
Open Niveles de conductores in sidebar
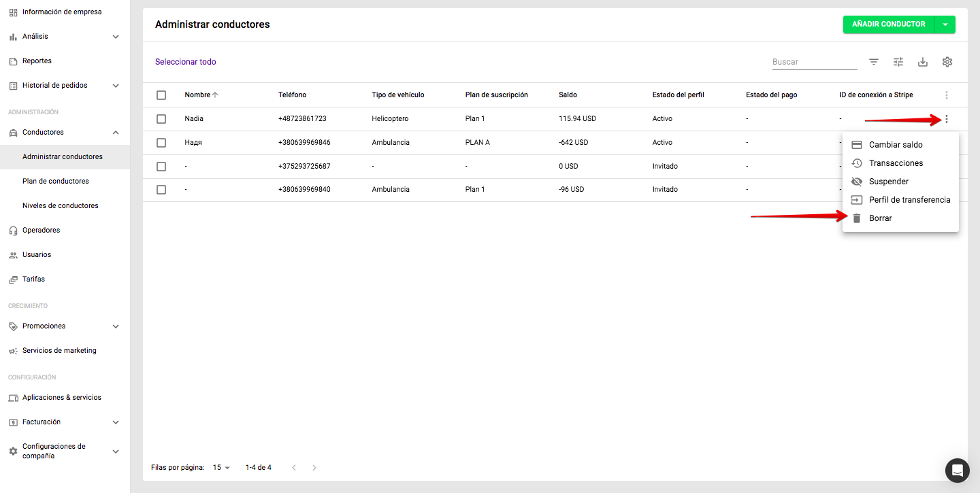point(61,206)
